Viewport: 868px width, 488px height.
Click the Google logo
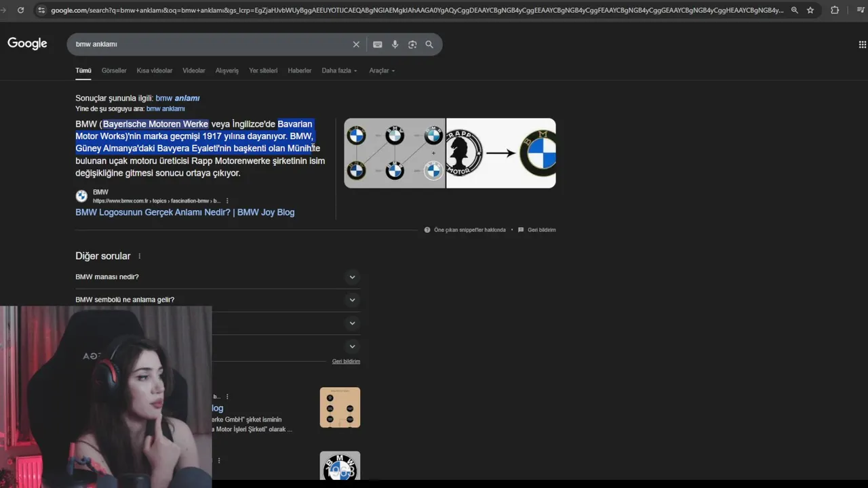[x=27, y=43]
